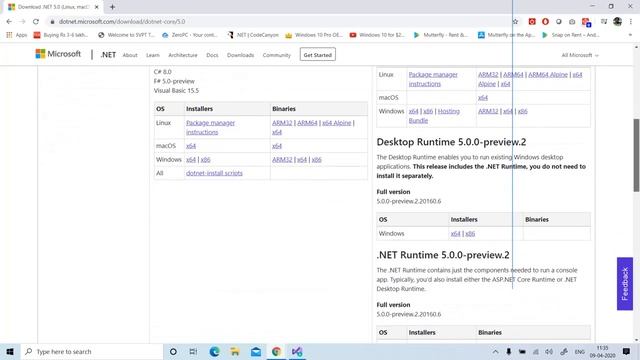Open Visual Studio from the taskbar
640x360 pixels.
[297, 351]
